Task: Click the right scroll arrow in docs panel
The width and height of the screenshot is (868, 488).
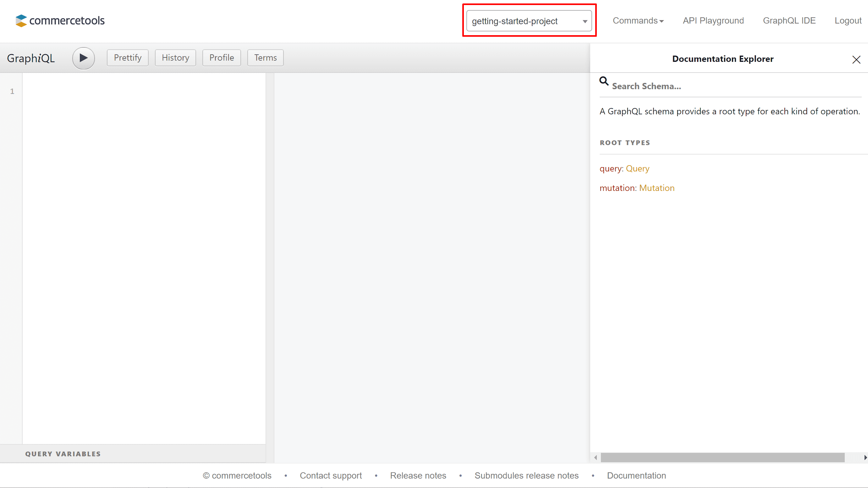Action: click(x=865, y=457)
